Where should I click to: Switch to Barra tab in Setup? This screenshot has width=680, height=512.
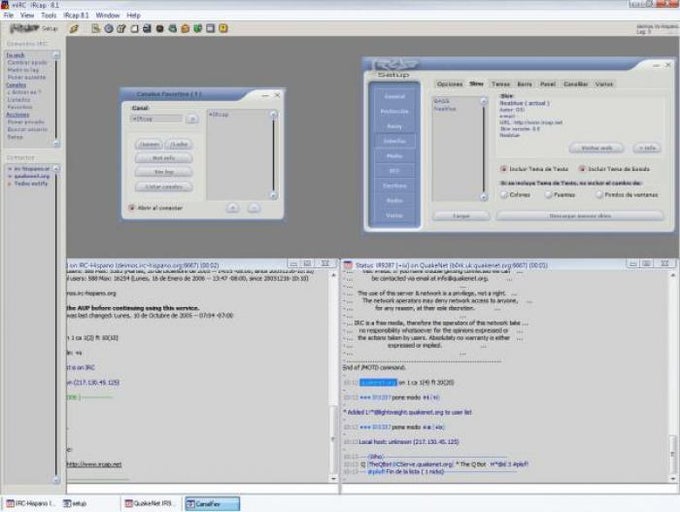524,84
